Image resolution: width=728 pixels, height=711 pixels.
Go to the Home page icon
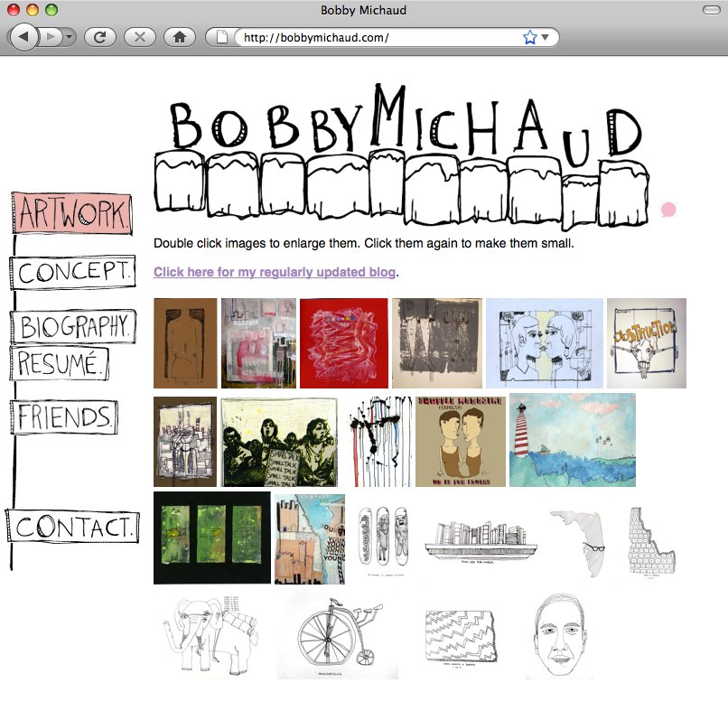pos(179,37)
